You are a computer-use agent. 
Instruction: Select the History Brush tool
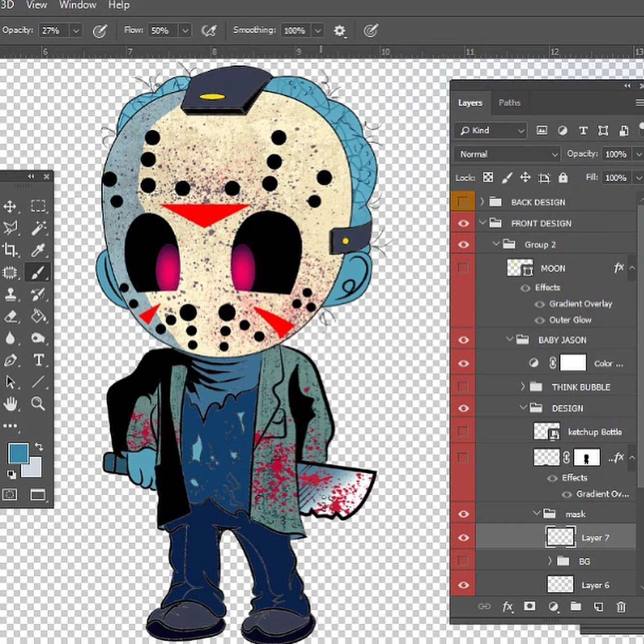click(38, 294)
